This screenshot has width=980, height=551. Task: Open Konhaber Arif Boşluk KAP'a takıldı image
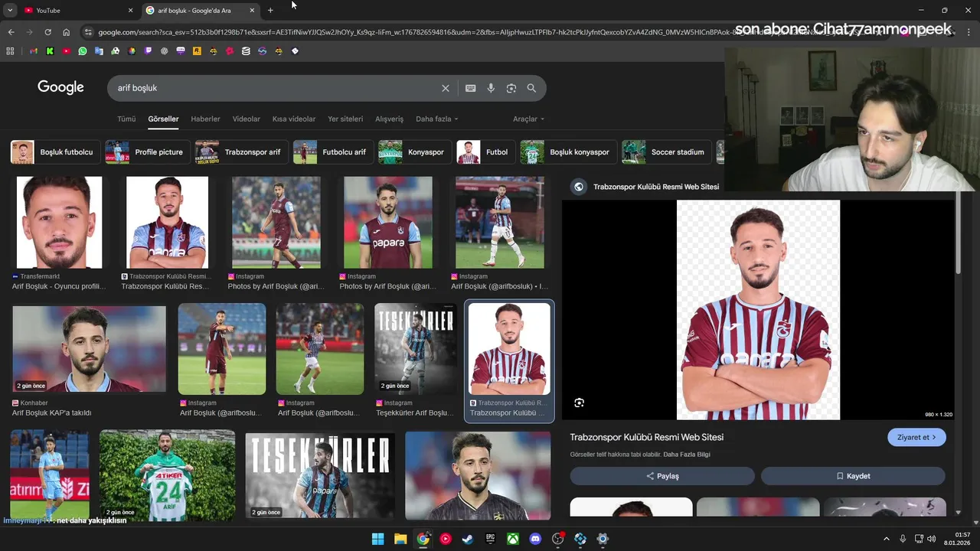[x=89, y=350]
